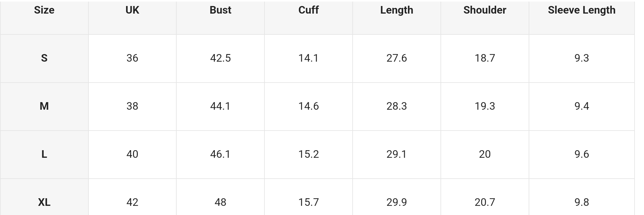Select the Bust column header
This screenshot has height=215, width=644.
pyautogui.click(x=220, y=10)
